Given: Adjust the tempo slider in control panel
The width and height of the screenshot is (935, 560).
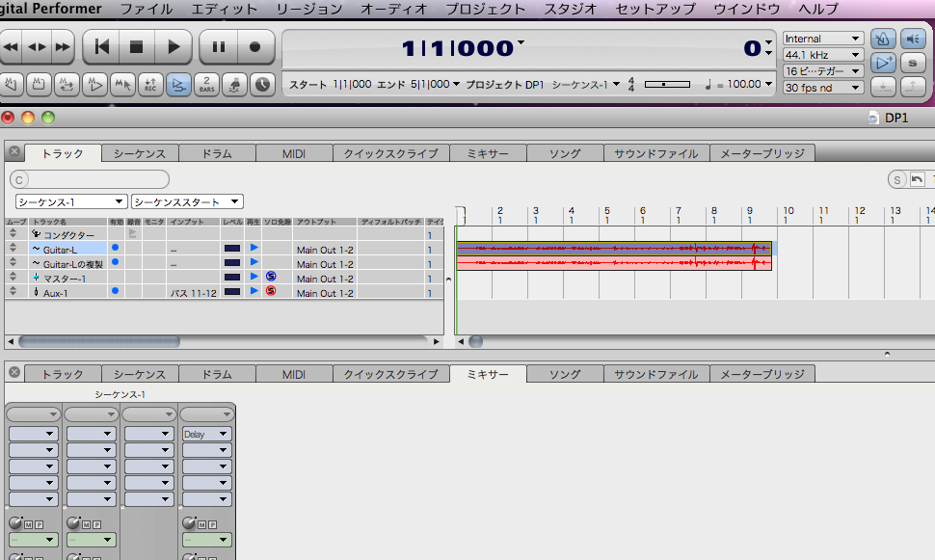Looking at the screenshot, I should (667, 85).
